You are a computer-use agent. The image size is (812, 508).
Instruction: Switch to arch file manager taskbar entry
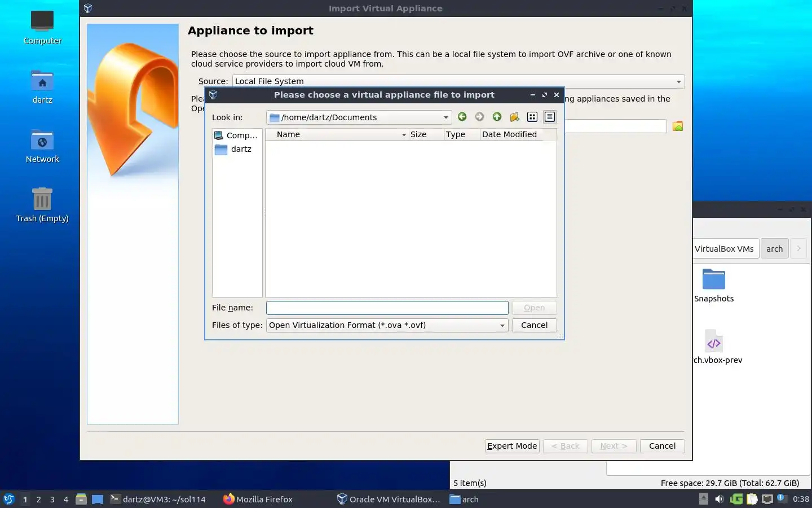pyautogui.click(x=465, y=499)
